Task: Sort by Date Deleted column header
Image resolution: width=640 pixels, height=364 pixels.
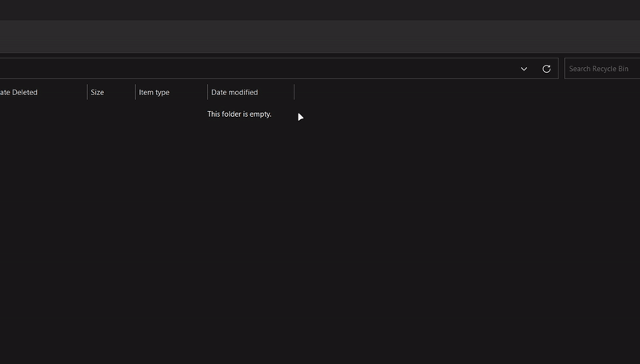Action: [x=43, y=92]
